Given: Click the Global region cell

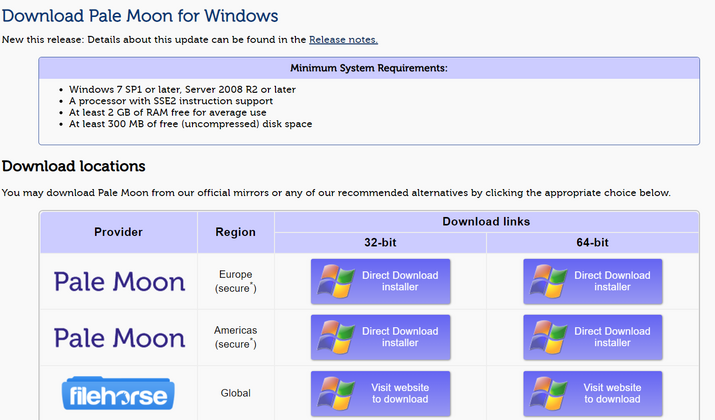Looking at the screenshot, I should [235, 393].
